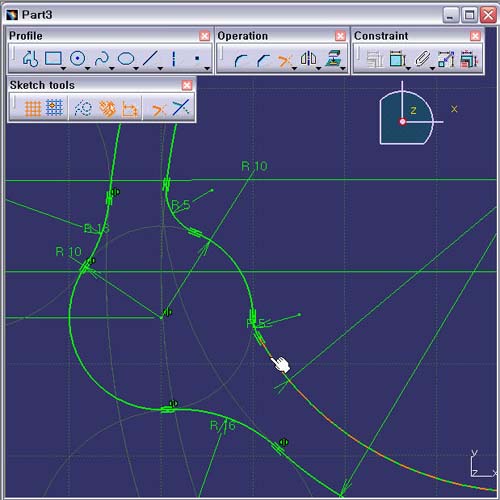Select the Ellipse tool
The width and height of the screenshot is (500, 500).
click(126, 59)
